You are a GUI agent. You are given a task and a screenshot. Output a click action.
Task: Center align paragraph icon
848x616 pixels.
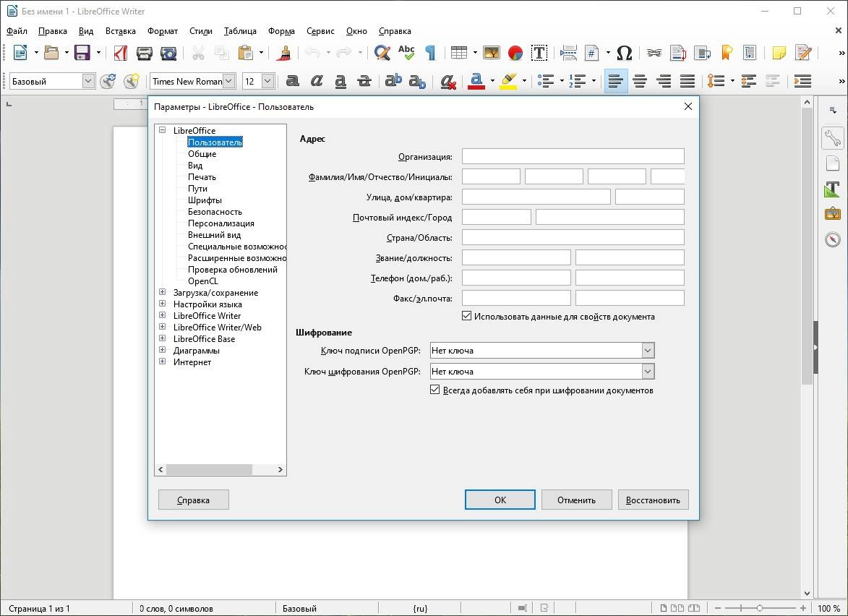tap(640, 81)
